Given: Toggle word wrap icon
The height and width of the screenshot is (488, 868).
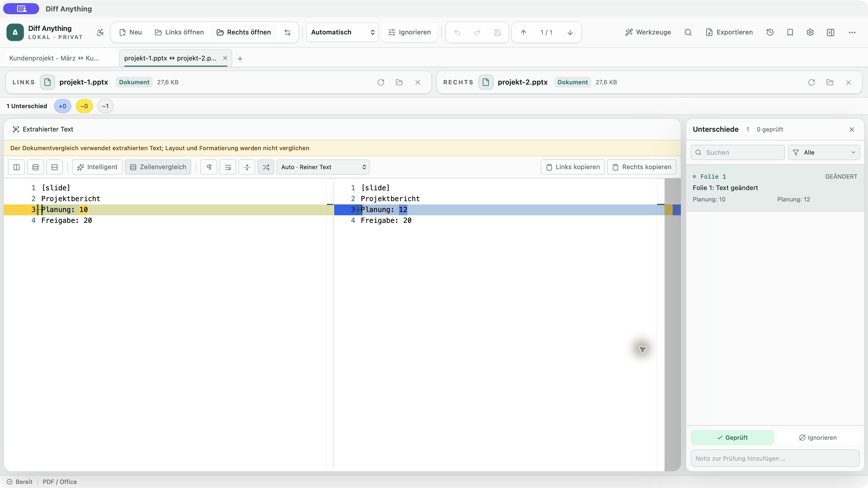Looking at the screenshot, I should click(228, 167).
